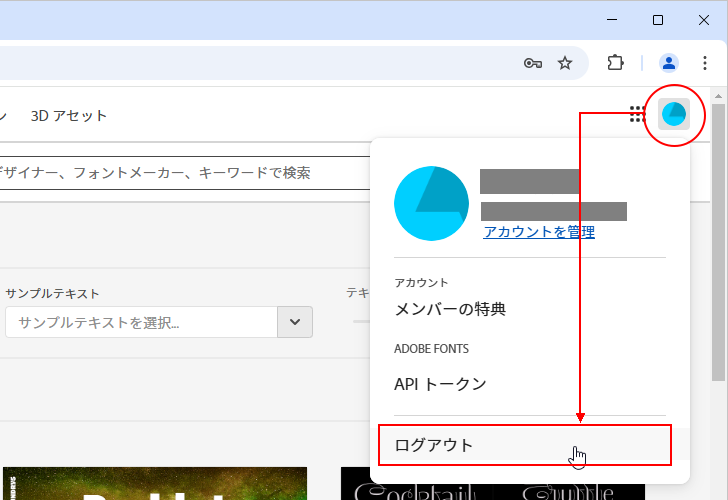Viewport: 728px width, 500px height.
Task: Open the 3D アセット navigation item
Action: [x=69, y=116]
